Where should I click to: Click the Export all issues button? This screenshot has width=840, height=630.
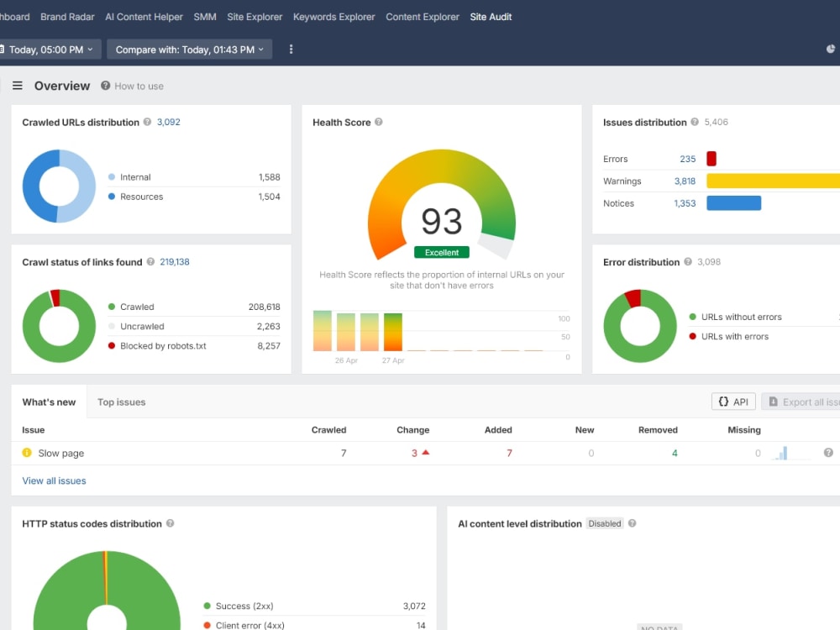coord(801,402)
